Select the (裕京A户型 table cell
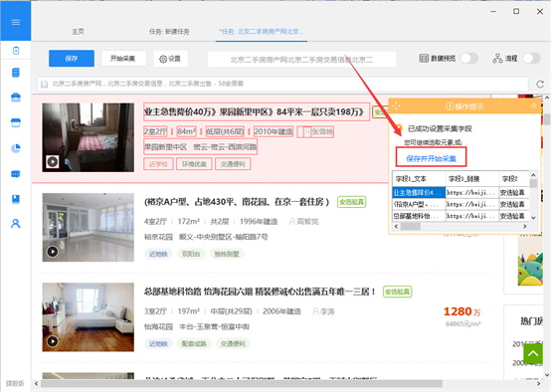Image resolution: width=551 pixels, height=392 pixels. coord(419,204)
